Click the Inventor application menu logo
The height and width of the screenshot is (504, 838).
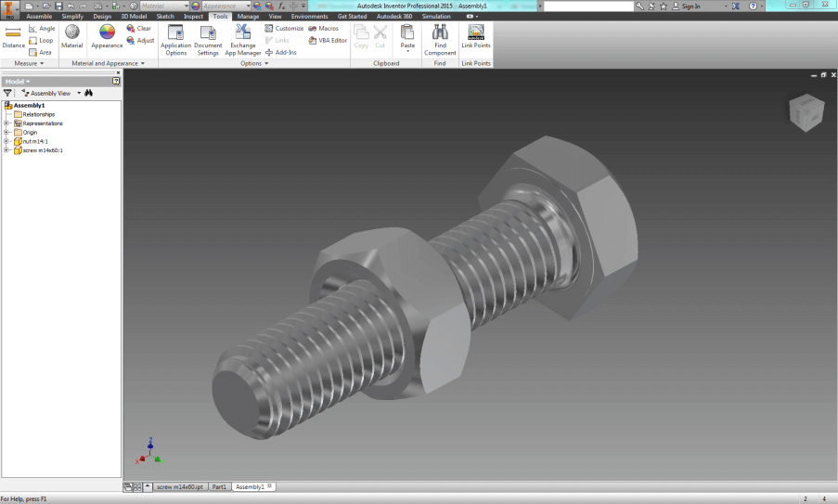(x=9, y=9)
